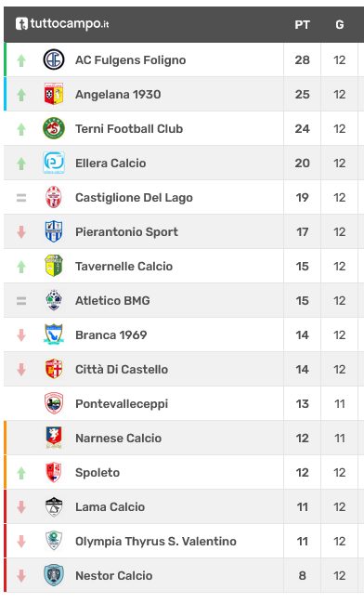Viewport: 364px width, 603px height.
Task: Click the tuttocampo.it logo in the header
Action: click(x=62, y=24)
